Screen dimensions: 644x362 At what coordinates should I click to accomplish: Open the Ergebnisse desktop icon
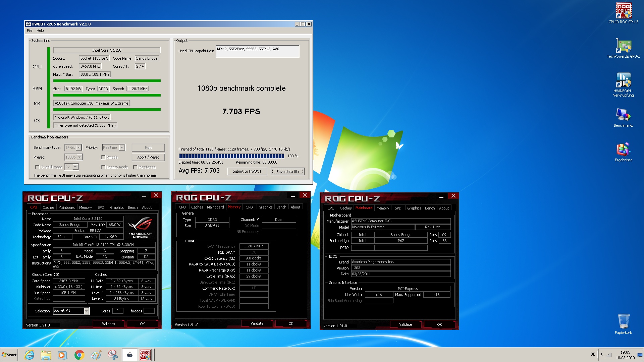pyautogui.click(x=623, y=152)
